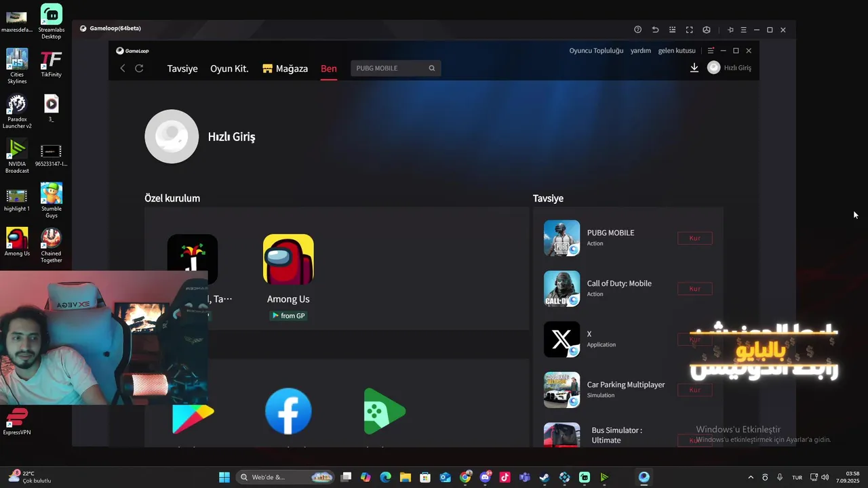Click Hızlı Giriş in the top right corner
This screenshot has width=868, height=488.
click(738, 68)
